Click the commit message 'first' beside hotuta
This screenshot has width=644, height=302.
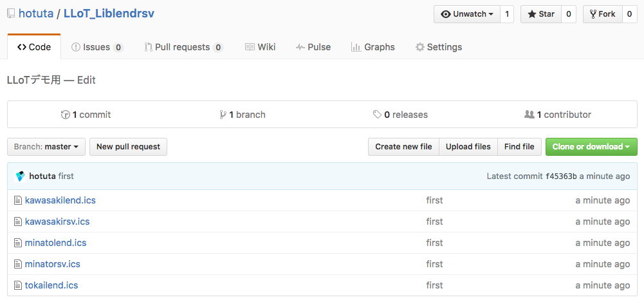pos(66,176)
